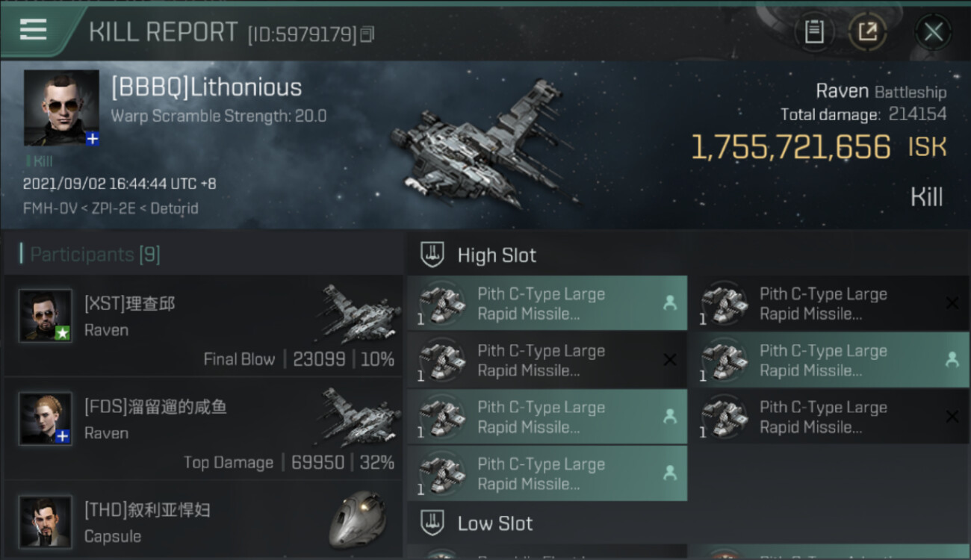The image size is (971, 560).
Task: Click X mark on top-right launcher
Action: click(x=952, y=303)
